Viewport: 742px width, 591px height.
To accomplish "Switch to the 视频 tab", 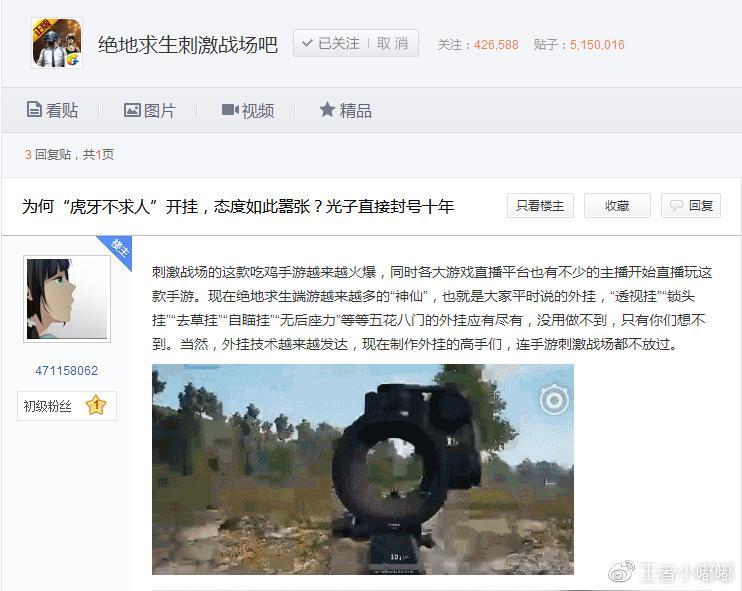I will click(x=248, y=110).
